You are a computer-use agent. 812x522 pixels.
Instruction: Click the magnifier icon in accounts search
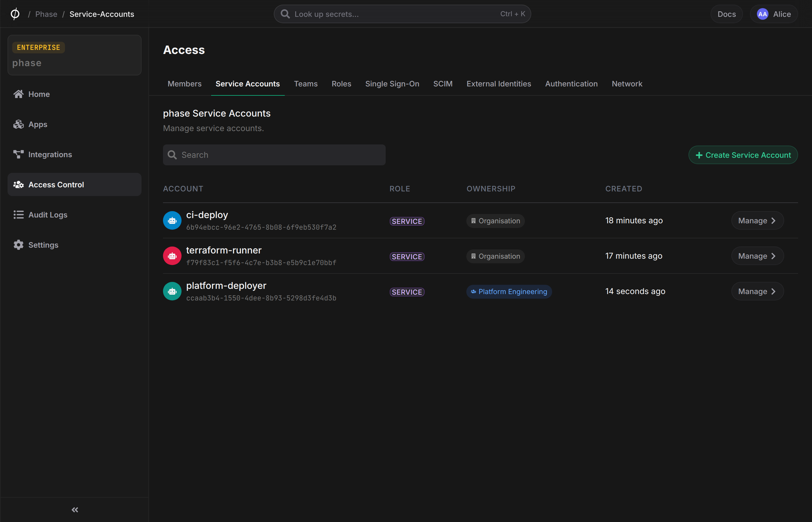172,155
